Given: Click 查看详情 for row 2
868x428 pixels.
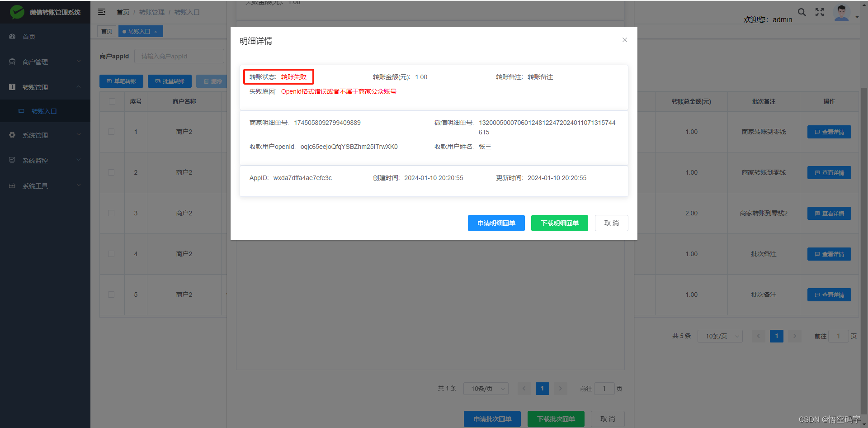Looking at the screenshot, I should (829, 172).
